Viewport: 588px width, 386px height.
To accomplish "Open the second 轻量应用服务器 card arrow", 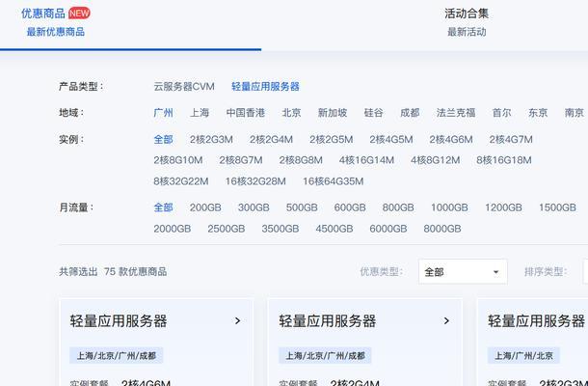I will (446, 320).
